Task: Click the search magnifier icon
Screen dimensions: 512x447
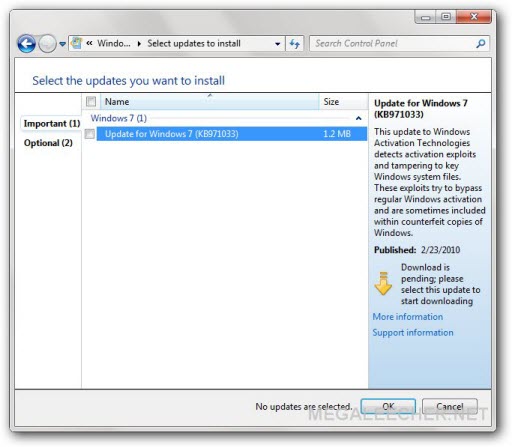Action: coord(481,43)
